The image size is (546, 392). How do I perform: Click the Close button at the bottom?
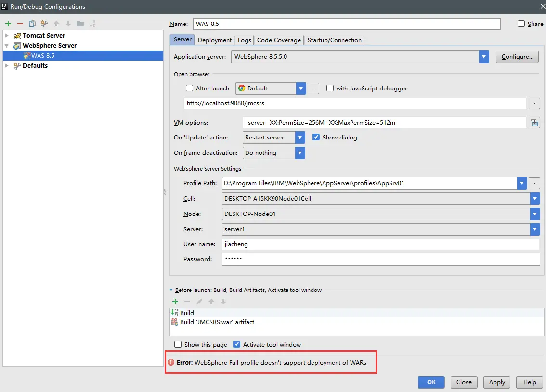tap(464, 382)
